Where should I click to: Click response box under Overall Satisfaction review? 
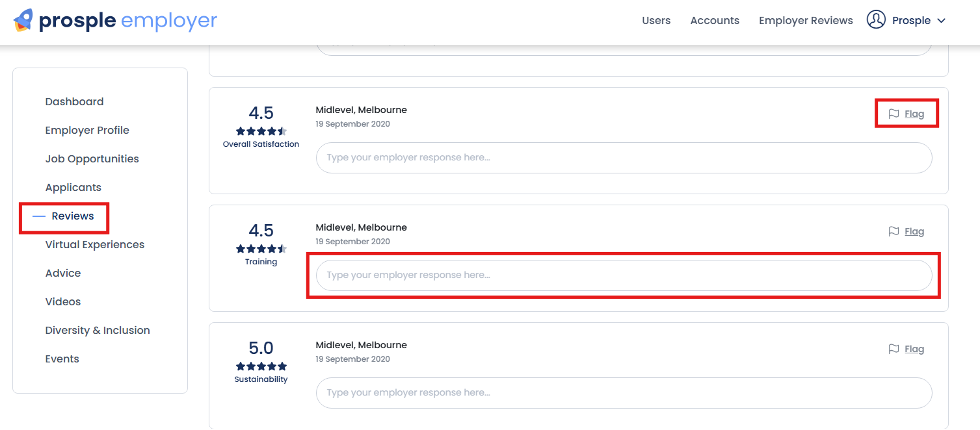click(623, 158)
